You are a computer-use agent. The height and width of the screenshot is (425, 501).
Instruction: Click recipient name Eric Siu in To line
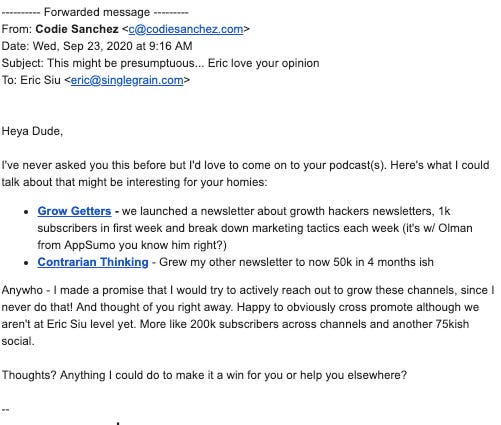(41, 80)
